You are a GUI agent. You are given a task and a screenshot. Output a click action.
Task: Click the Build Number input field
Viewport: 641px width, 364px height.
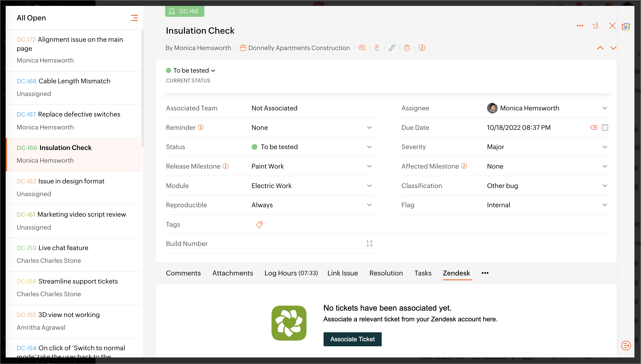coord(308,244)
